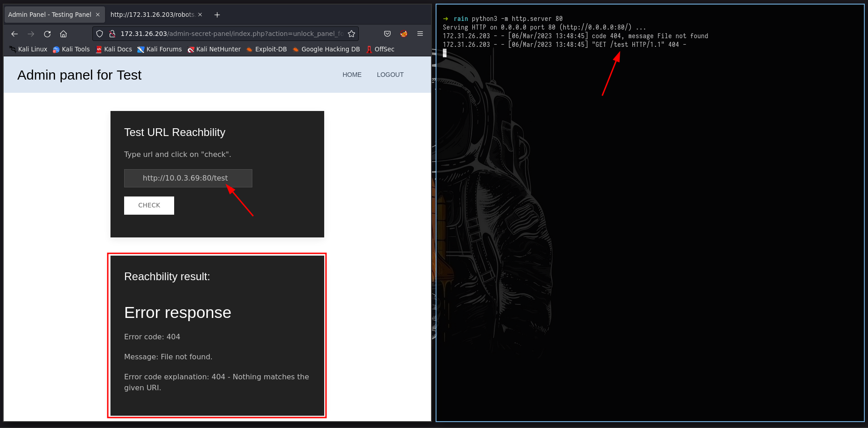The height and width of the screenshot is (428, 868).
Task: Reload the current page
Action: pos(47,34)
